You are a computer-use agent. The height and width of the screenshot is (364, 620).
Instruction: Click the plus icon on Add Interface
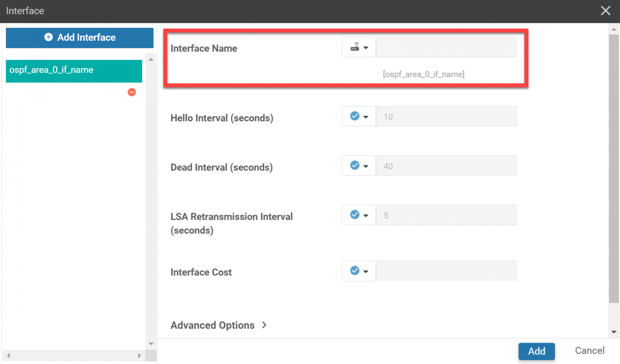click(48, 37)
